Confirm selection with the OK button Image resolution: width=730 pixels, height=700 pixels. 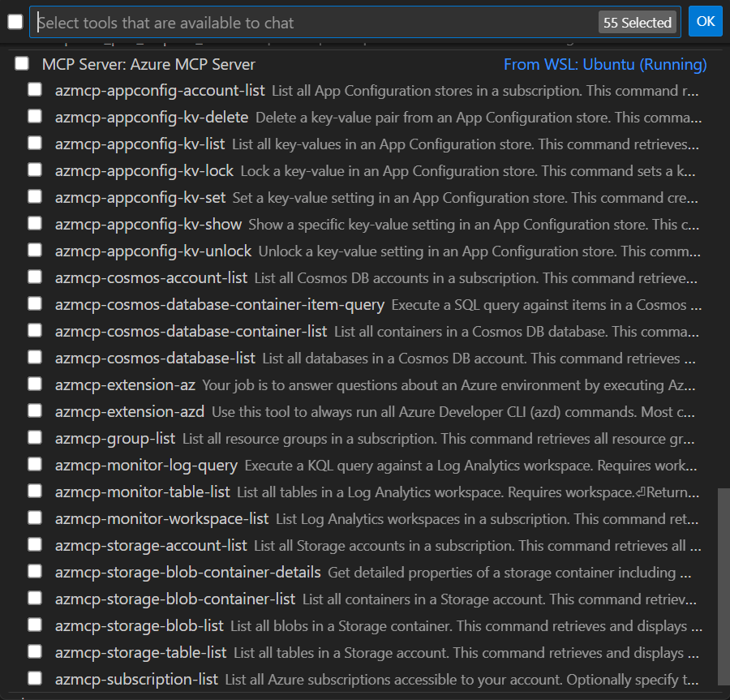706,21
